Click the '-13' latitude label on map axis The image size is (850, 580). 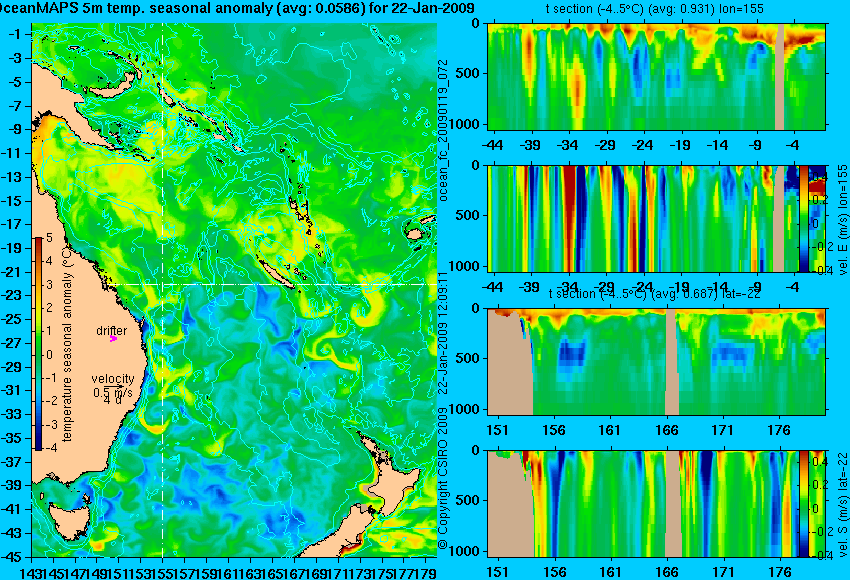13,177
